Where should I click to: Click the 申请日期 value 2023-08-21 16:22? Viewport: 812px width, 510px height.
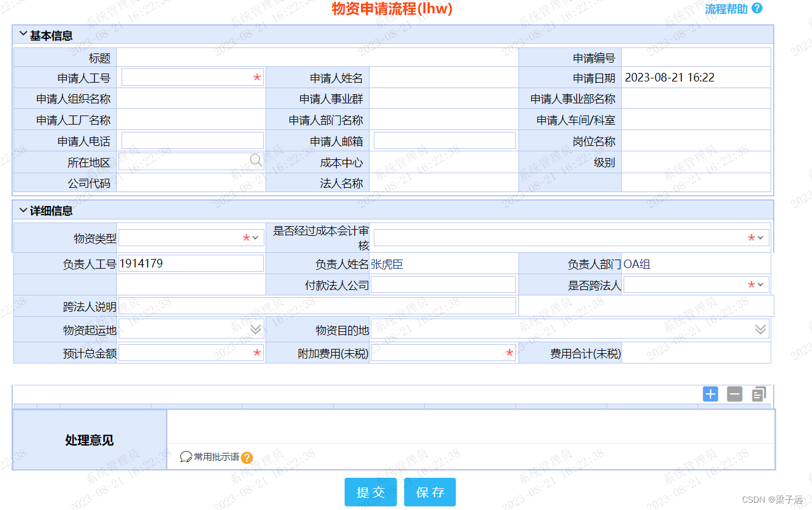[x=670, y=78]
